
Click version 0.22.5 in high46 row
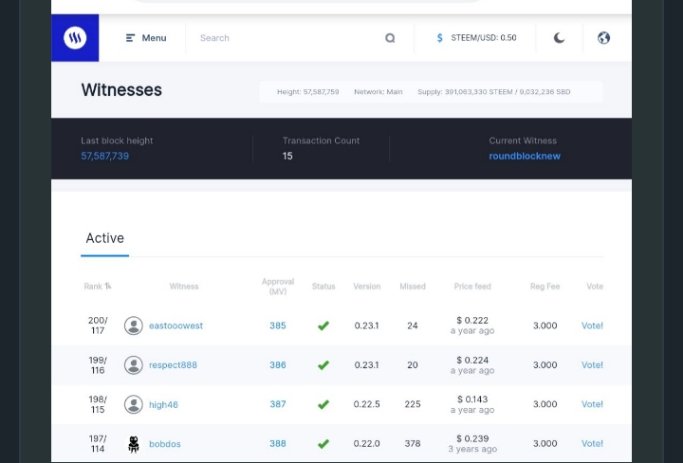pos(367,404)
